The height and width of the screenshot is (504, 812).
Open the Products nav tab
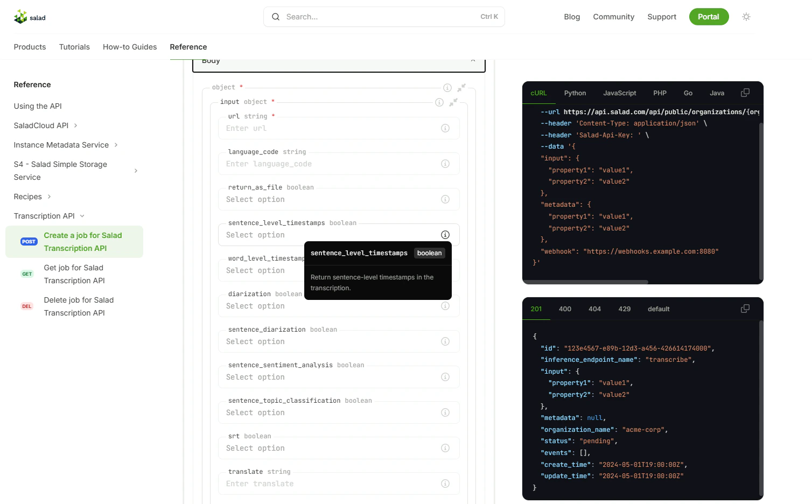pyautogui.click(x=30, y=47)
